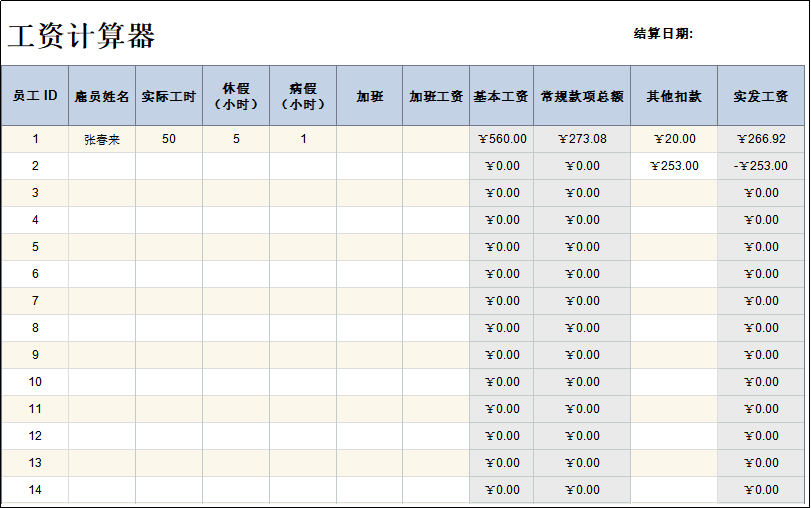Click the other deduction cell ¥20.00
Screen dimensions: 811x508
[x=674, y=139]
